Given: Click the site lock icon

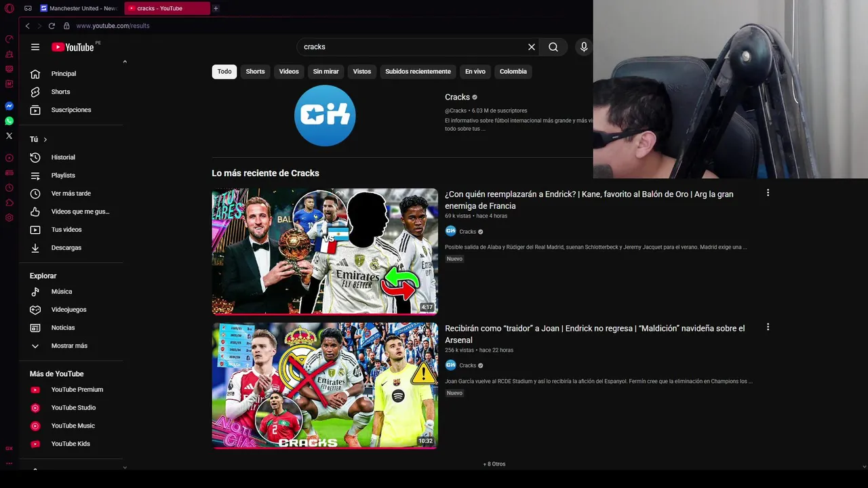Looking at the screenshot, I should pos(66,26).
